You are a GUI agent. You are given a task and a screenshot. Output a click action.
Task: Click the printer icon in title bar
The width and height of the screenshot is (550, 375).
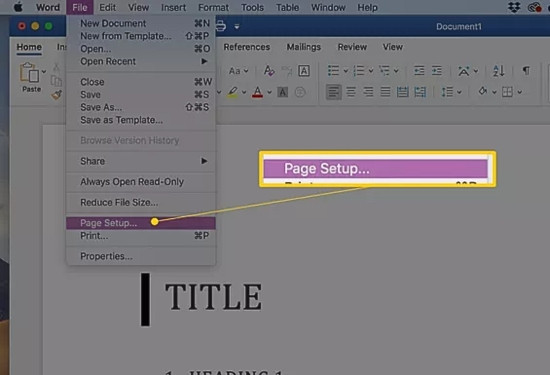pyautogui.click(x=221, y=26)
